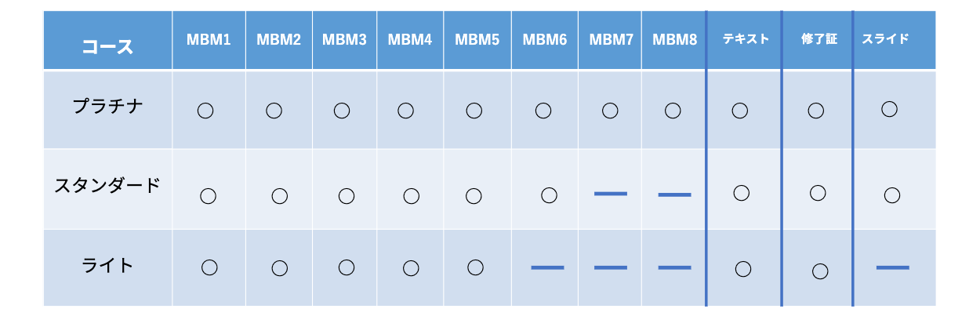980x316 pixels.
Task: Select the MBM1 column header
Action: point(209,39)
